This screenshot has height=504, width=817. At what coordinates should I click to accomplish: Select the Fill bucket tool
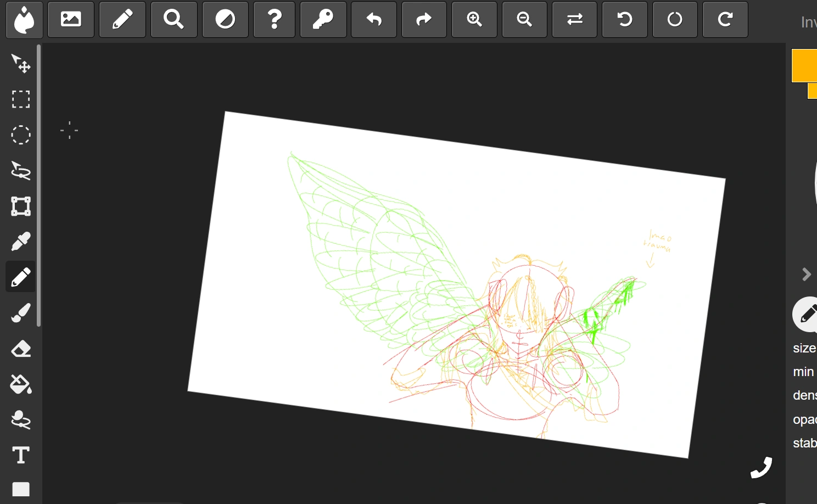tap(21, 384)
